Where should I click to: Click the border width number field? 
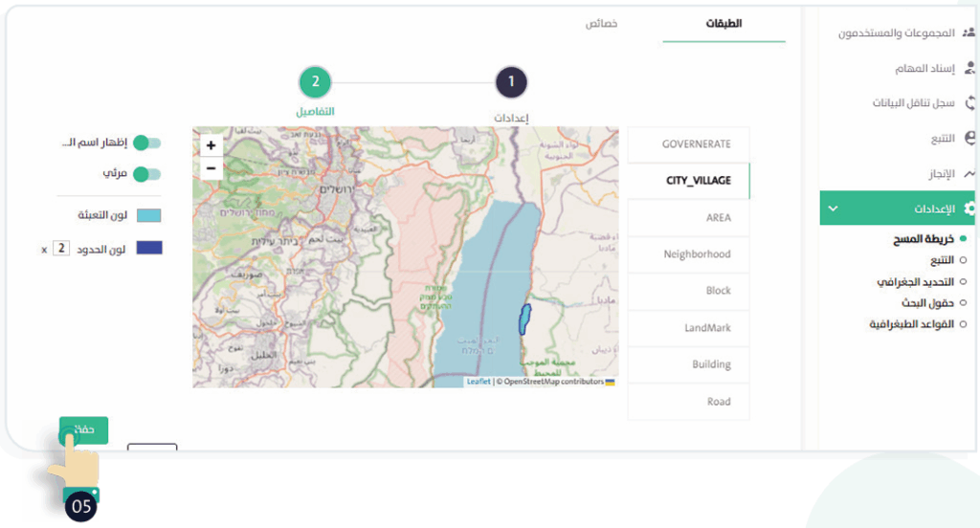click(61, 249)
